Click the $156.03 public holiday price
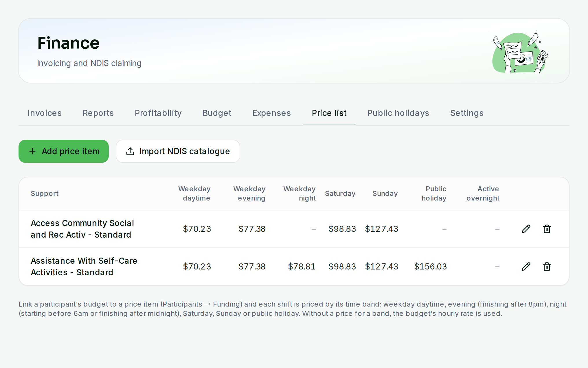The height and width of the screenshot is (368, 588). (430, 267)
